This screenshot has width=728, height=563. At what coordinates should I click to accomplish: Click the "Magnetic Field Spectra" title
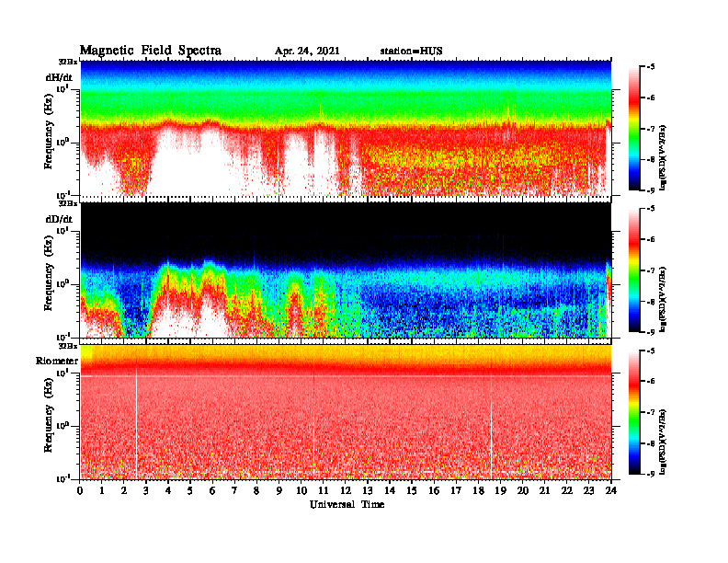pos(151,51)
